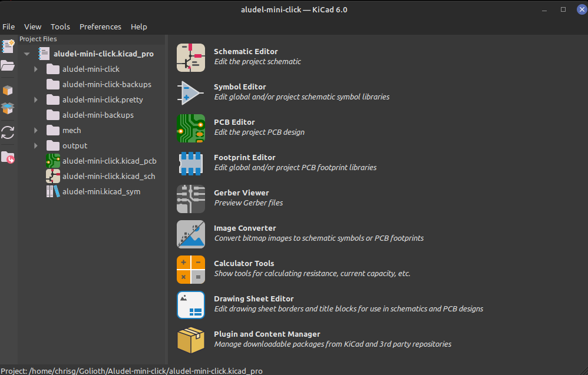
Task: Launch the Gerber Viewer icon
Action: point(191,199)
